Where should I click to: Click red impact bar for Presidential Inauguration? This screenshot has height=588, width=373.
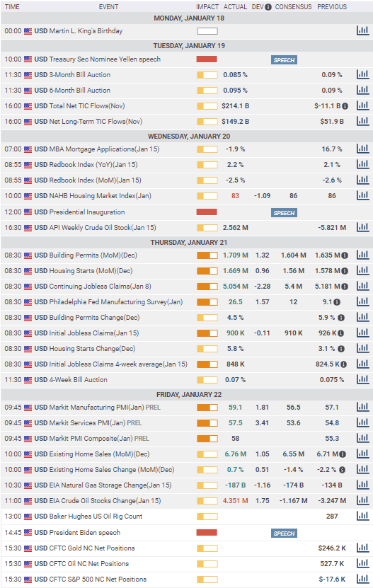pos(207,212)
